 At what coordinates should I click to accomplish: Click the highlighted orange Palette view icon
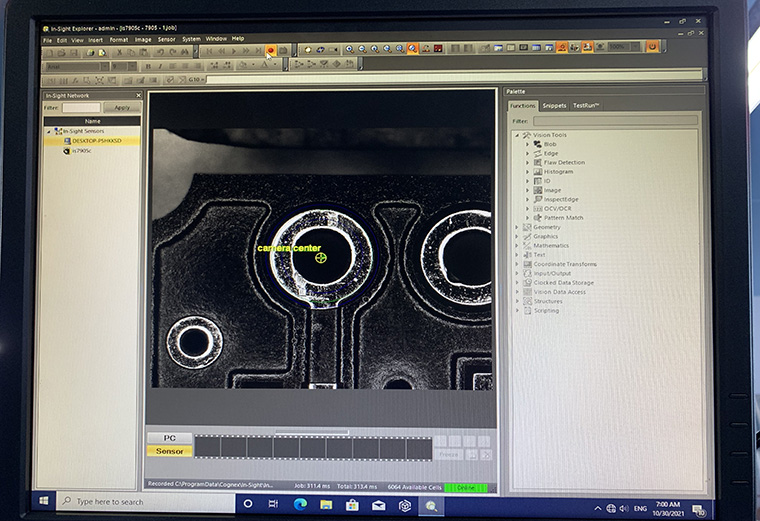tap(562, 47)
